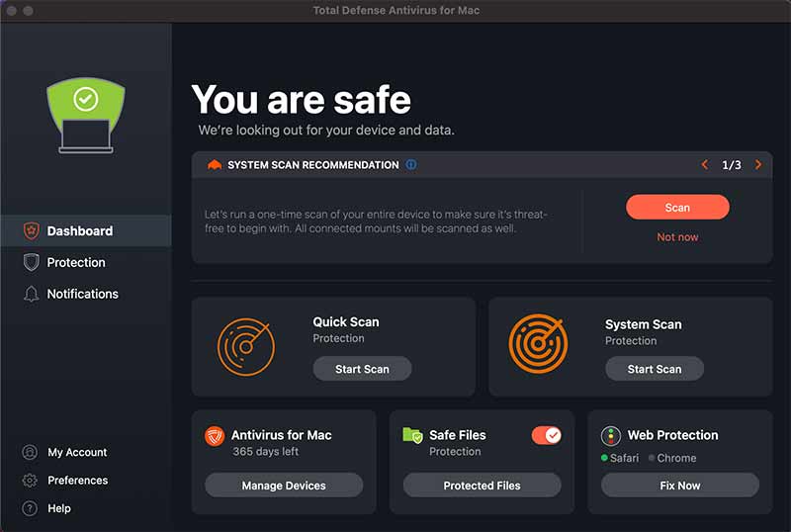Screen dimensions: 791x532
Task: Open the Protection section
Action: click(86, 262)
